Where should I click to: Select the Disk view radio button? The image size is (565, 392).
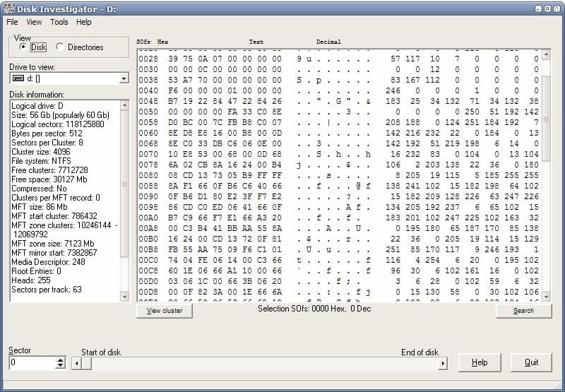click(x=23, y=47)
